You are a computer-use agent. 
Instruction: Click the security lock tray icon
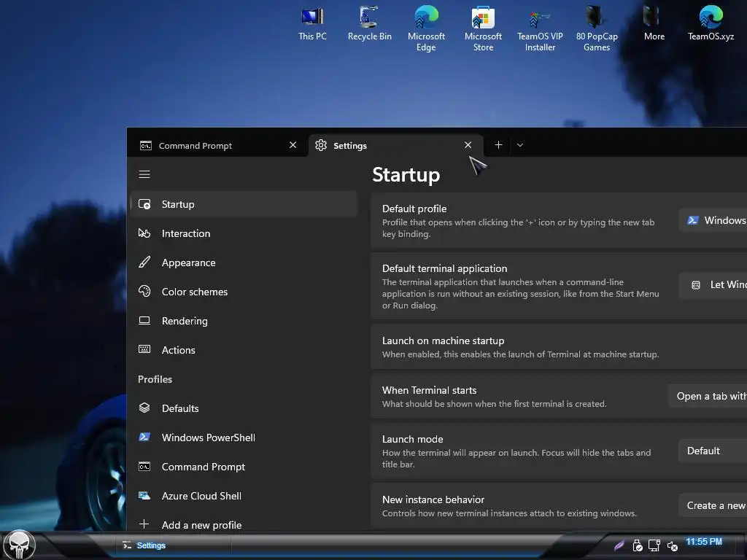[637, 545]
